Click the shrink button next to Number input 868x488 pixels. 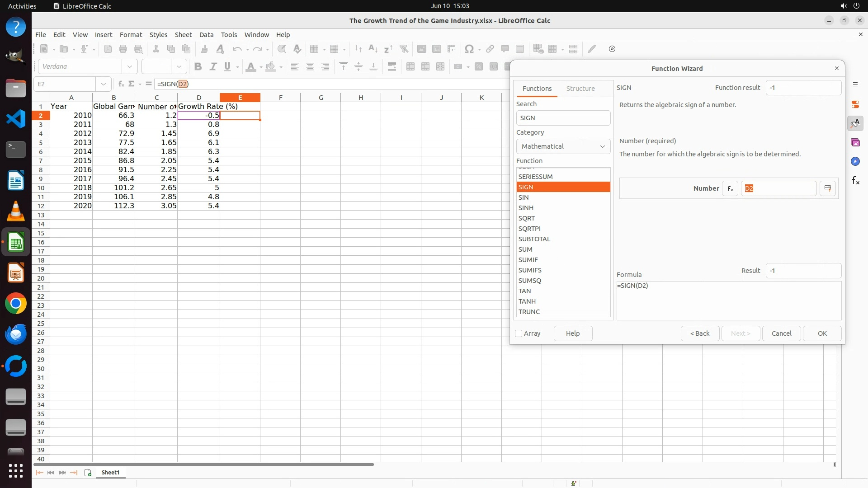click(828, 188)
